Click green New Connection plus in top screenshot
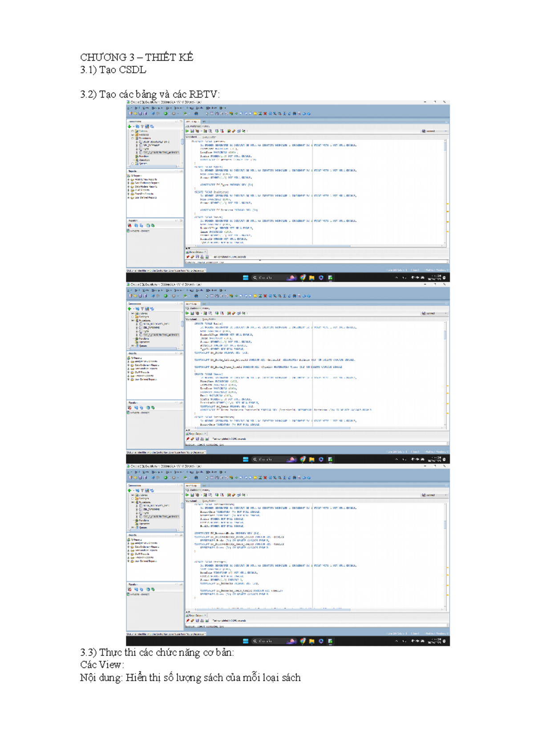534x756 pixels. tap(129, 126)
